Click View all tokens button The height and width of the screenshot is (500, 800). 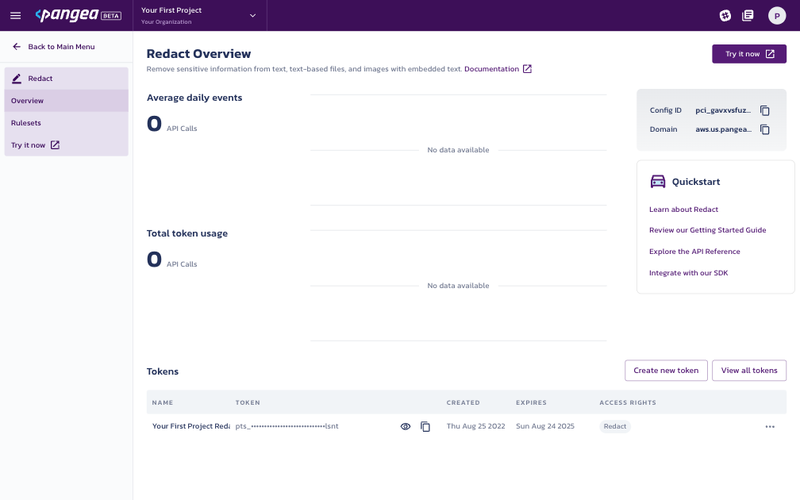pyautogui.click(x=749, y=371)
